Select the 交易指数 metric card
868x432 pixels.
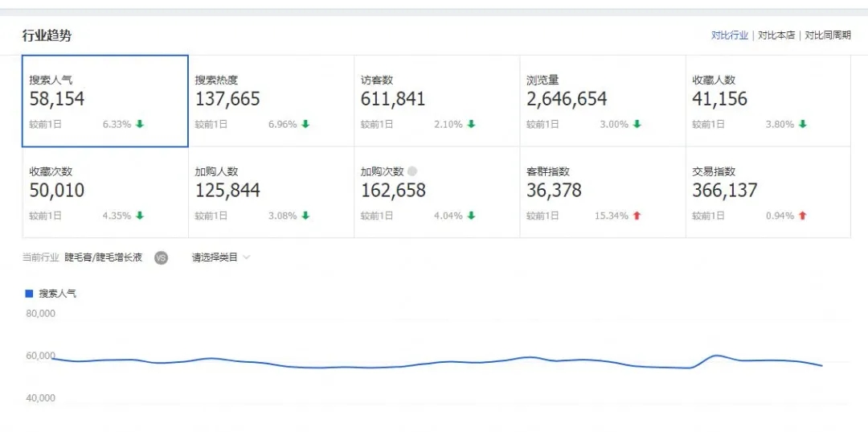[768, 192]
